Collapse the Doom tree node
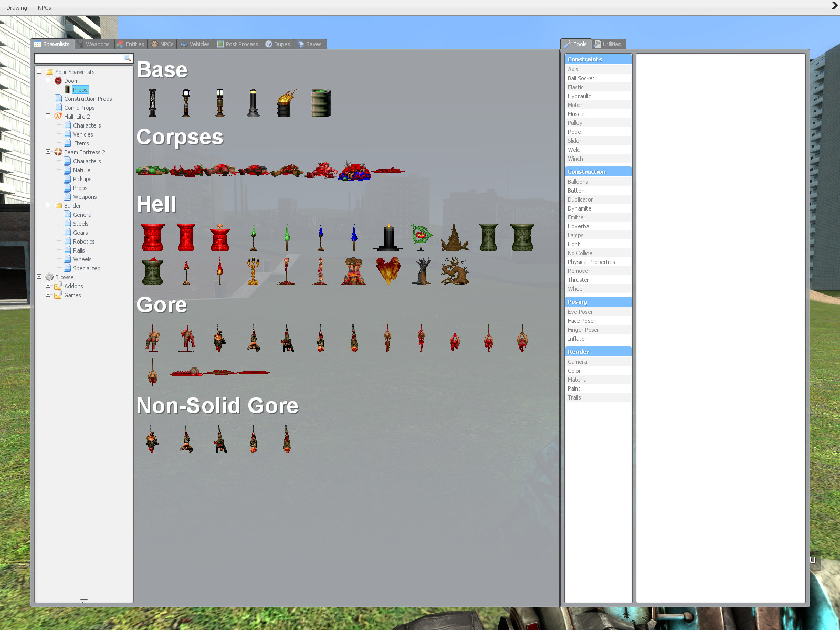840x630 pixels. 48,80
